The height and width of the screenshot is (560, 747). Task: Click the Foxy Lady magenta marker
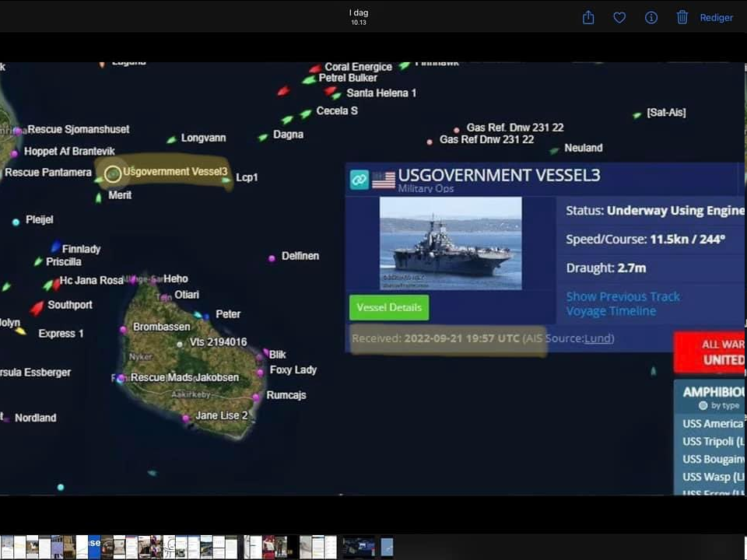260,373
